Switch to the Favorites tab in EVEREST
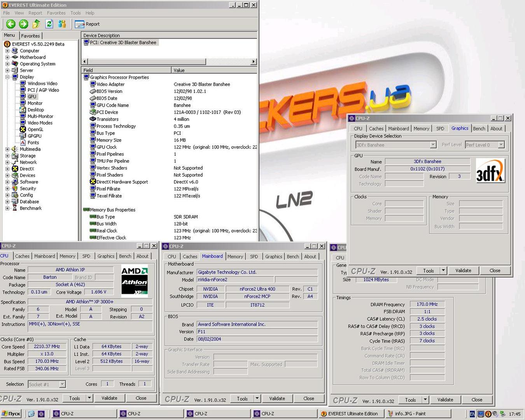 click(x=30, y=36)
